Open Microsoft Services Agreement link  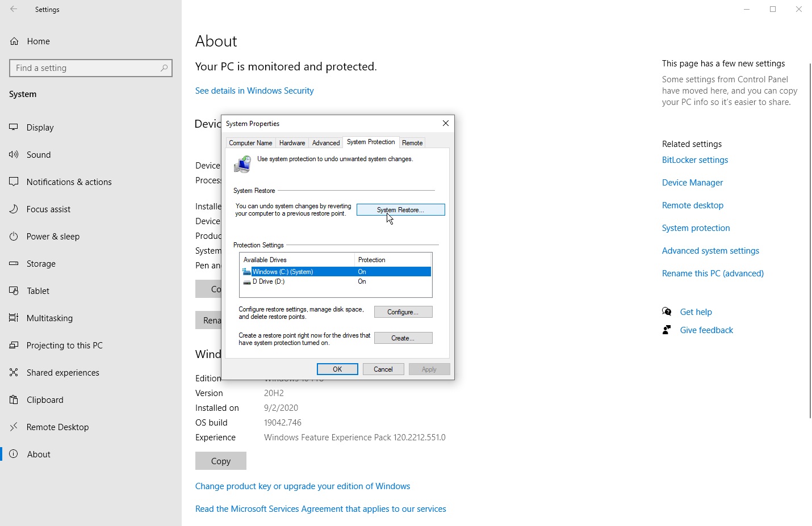click(321, 509)
